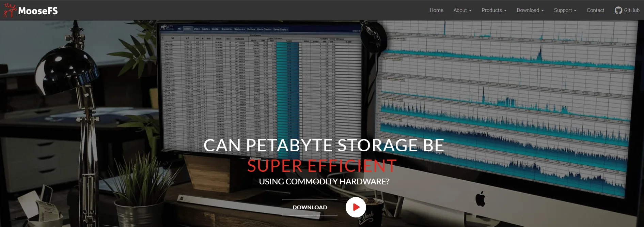Click the caret beside Products
644x227 pixels.
click(x=505, y=11)
